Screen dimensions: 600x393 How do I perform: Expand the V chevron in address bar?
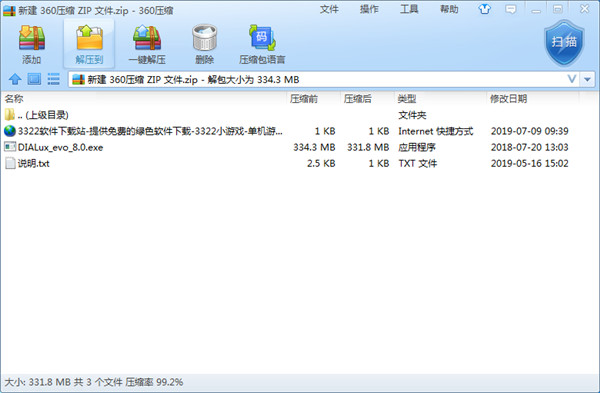pos(572,79)
